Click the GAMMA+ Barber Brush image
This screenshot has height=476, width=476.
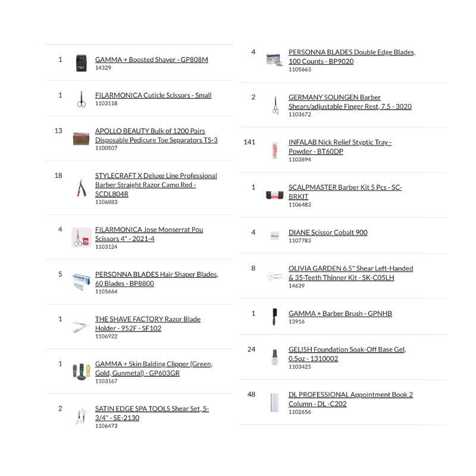[274, 317]
